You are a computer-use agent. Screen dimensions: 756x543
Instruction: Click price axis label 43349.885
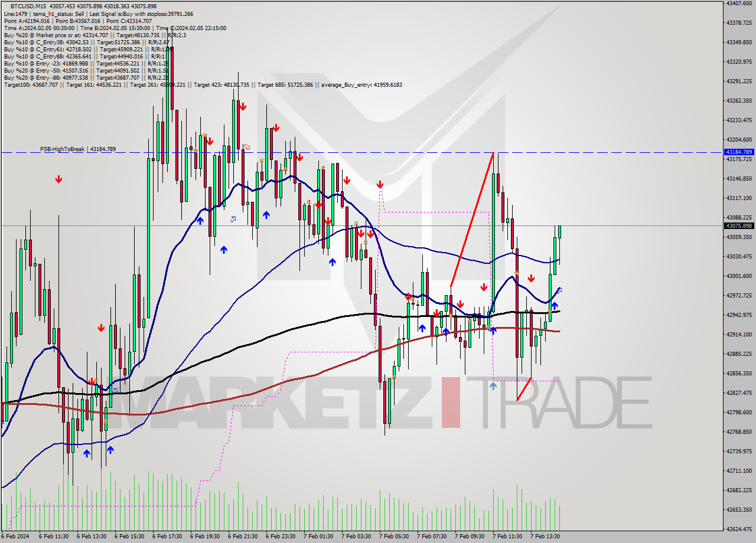point(739,42)
